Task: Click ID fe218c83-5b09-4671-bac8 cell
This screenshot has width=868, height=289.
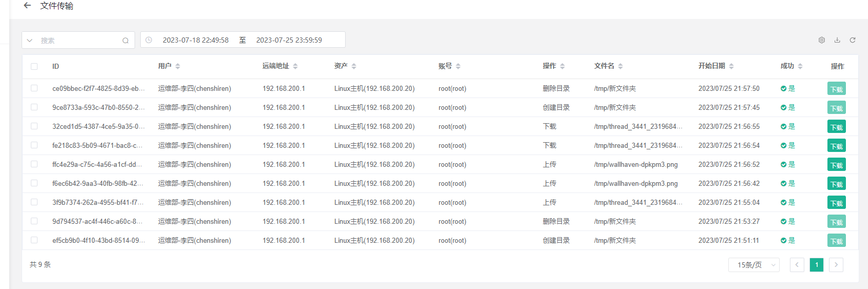Action: click(x=98, y=145)
